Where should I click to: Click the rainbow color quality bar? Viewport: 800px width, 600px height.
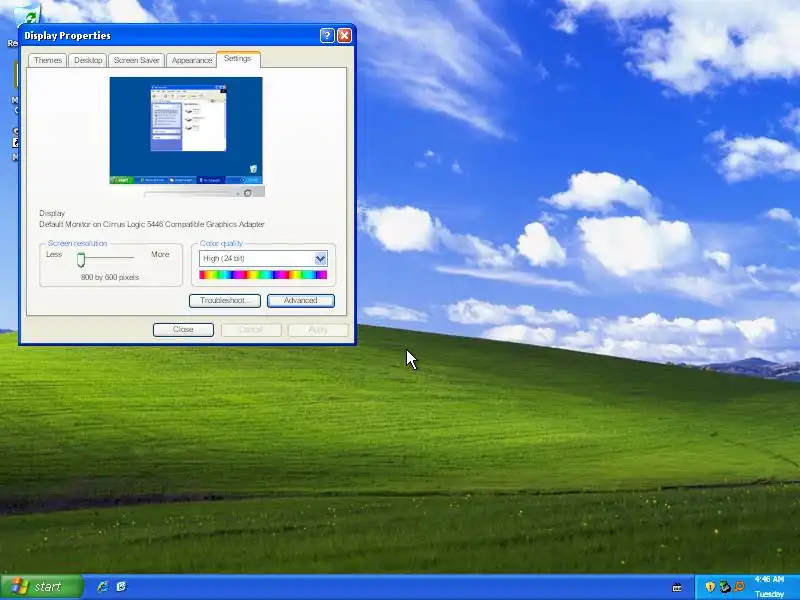(x=263, y=275)
